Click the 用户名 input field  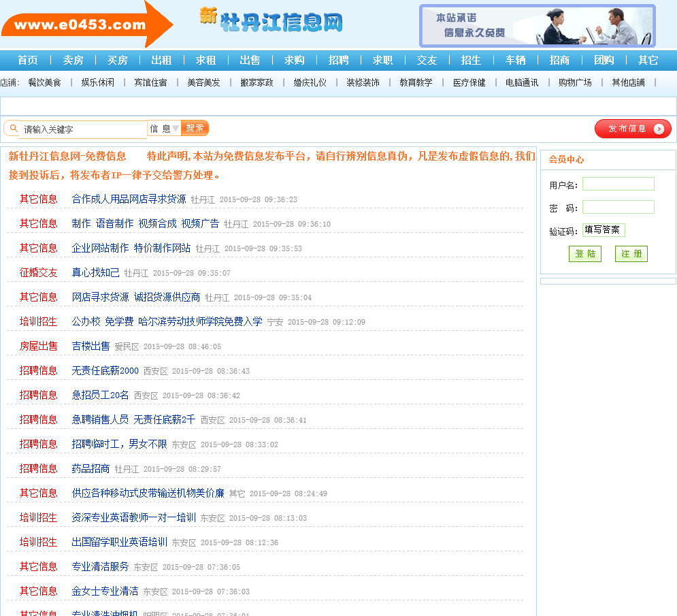[618, 184]
